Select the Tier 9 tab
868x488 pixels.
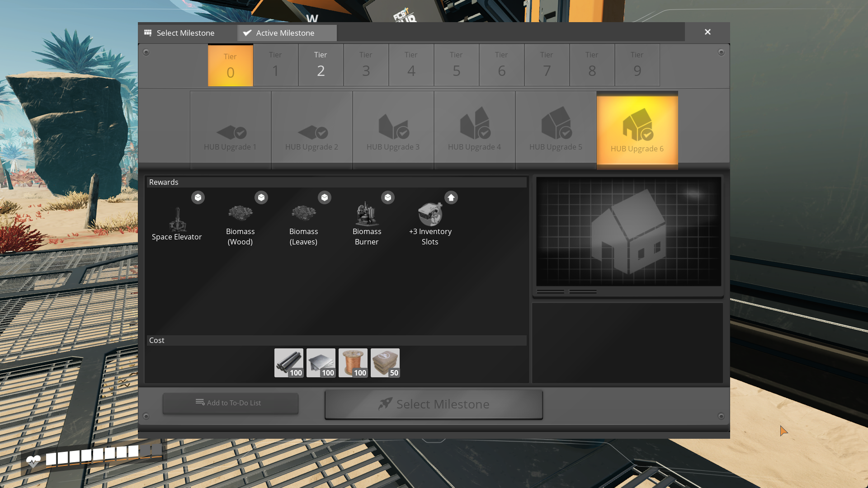click(637, 65)
